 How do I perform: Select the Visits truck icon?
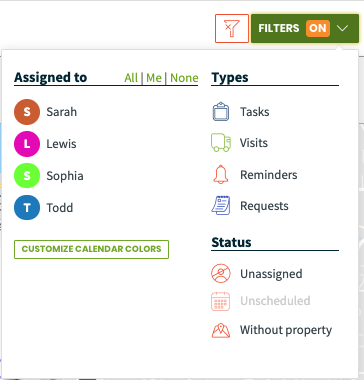point(221,143)
